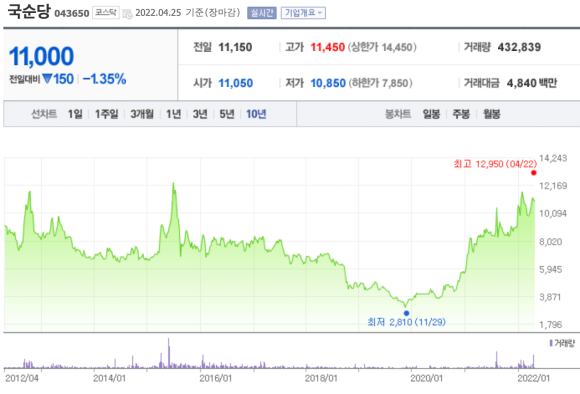Click the 최저 2,810 (11/29) label

point(406,322)
